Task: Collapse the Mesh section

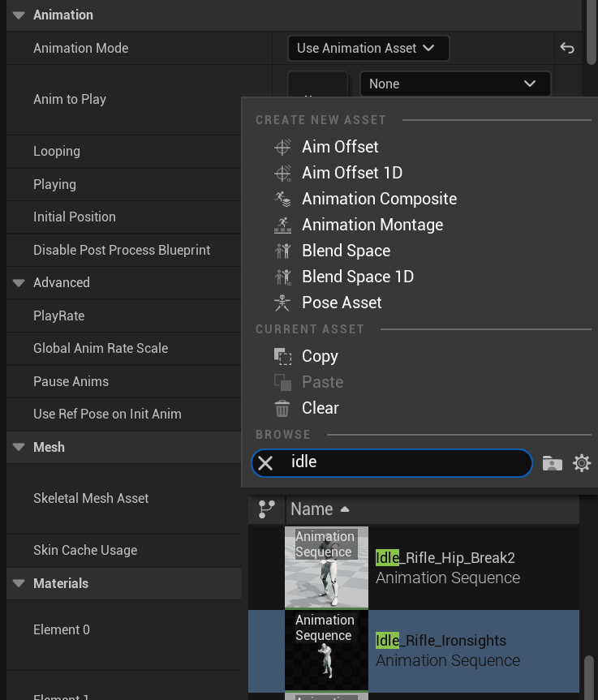Action: [19, 447]
